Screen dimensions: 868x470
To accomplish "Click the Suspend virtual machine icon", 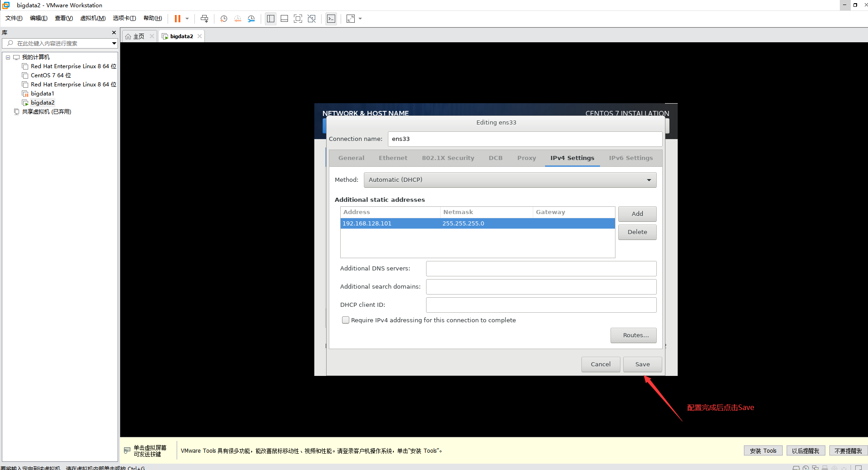I will click(x=178, y=19).
